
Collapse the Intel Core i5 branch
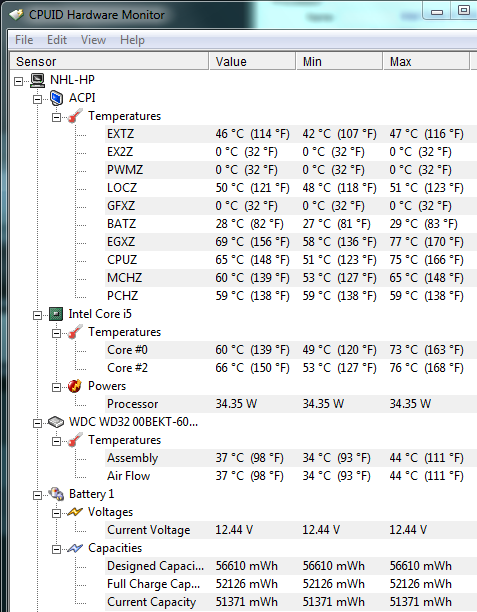pos(37,315)
